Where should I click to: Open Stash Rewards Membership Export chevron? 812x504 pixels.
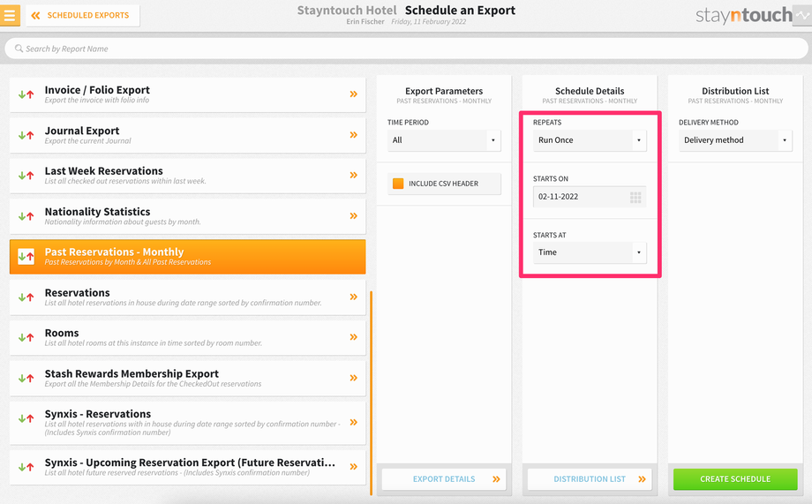tap(354, 378)
